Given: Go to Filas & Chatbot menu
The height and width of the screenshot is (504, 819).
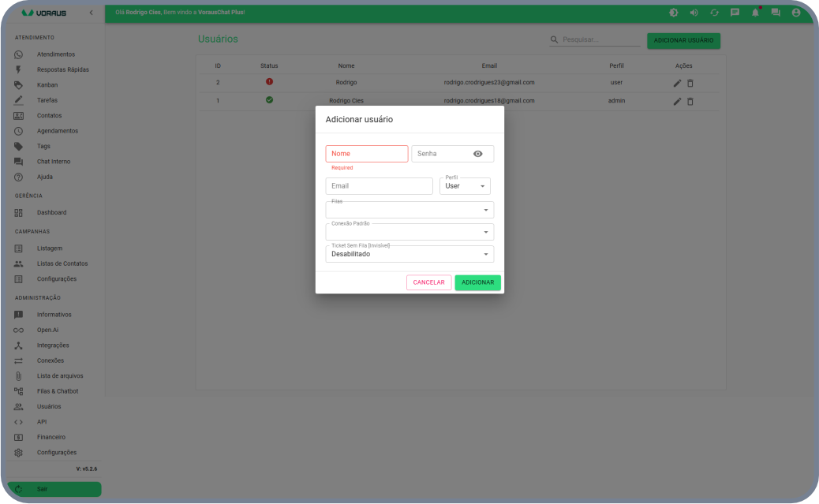Looking at the screenshot, I should pyautogui.click(x=58, y=391).
